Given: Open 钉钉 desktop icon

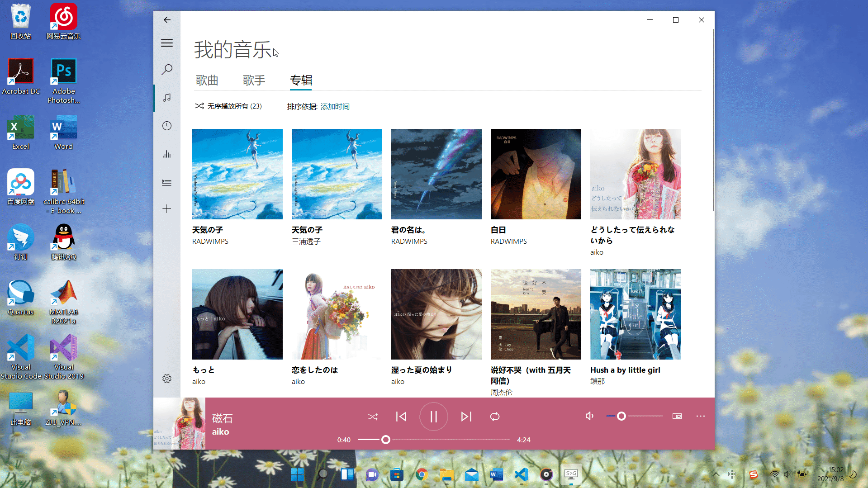Looking at the screenshot, I should pos(21,242).
